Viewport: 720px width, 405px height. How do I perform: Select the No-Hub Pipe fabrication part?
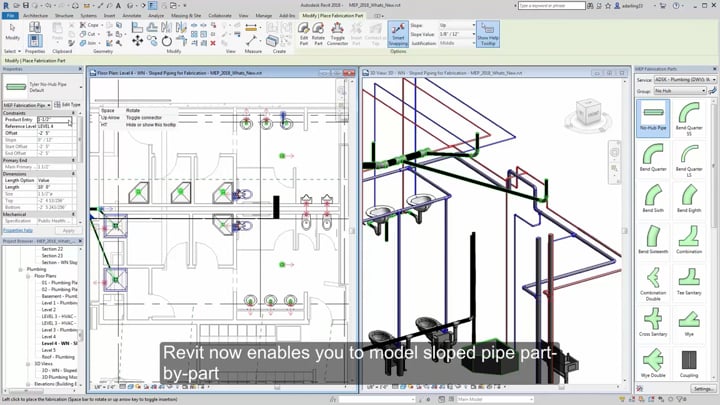click(653, 118)
